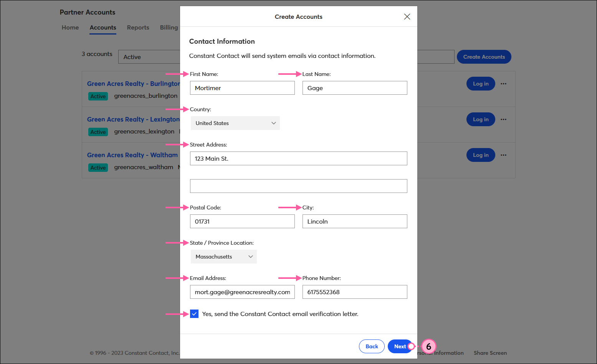Click the greenacres_waltham username text

[144, 167]
